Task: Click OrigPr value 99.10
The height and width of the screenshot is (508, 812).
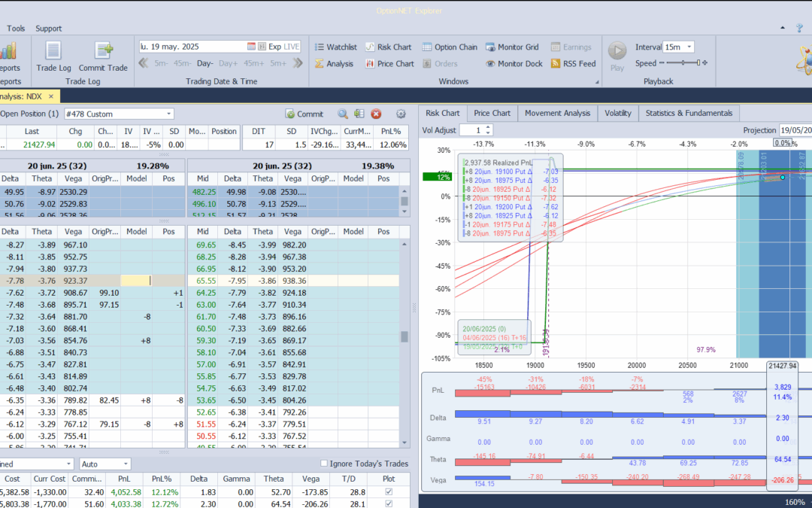Action: click(109, 292)
